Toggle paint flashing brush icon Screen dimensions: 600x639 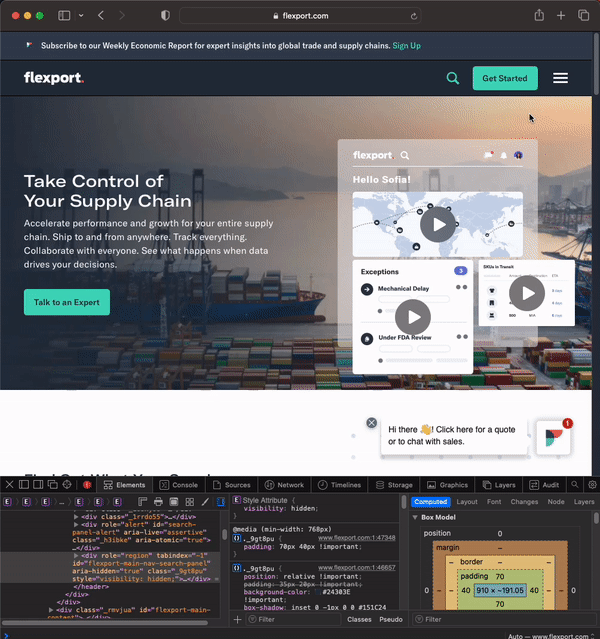[x=205, y=502]
